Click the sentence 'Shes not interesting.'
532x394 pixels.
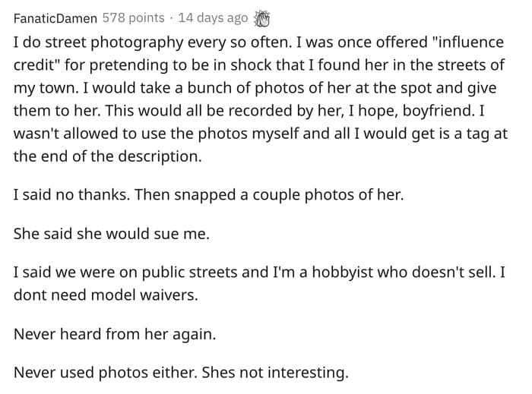click(275, 373)
